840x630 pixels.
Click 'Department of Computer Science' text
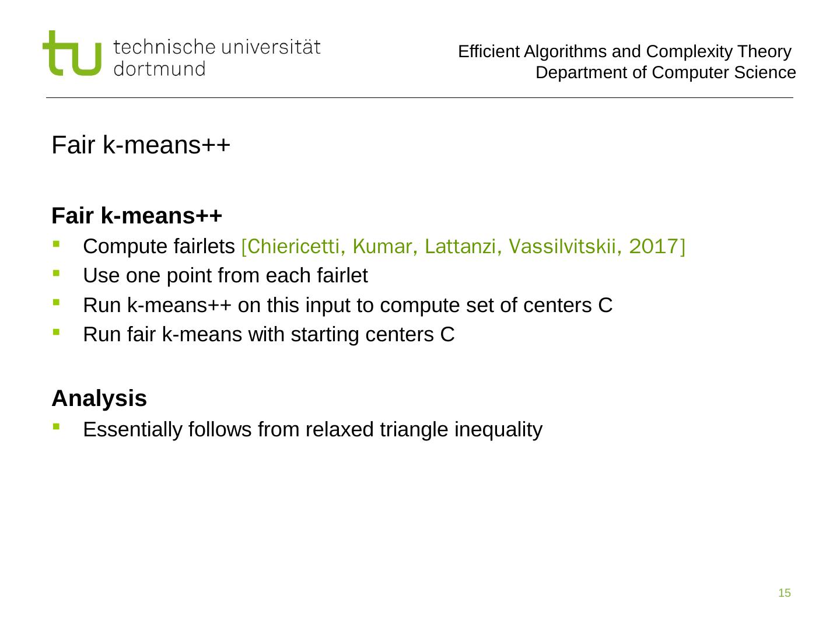point(666,73)
